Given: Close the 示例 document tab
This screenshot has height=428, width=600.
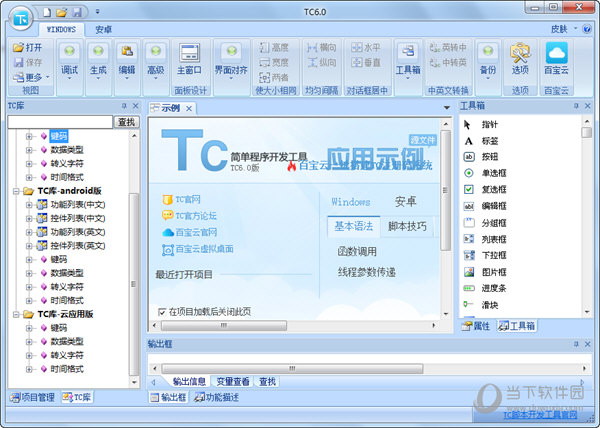Looking at the screenshot, I should coord(189,109).
